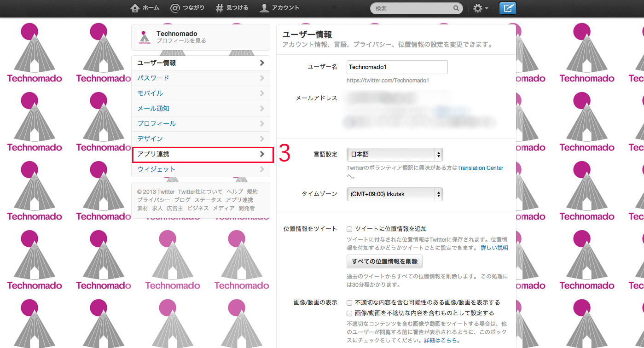Select ユーザー情報 in the settings sidebar
The width and height of the screenshot is (644, 348).
pyautogui.click(x=201, y=63)
